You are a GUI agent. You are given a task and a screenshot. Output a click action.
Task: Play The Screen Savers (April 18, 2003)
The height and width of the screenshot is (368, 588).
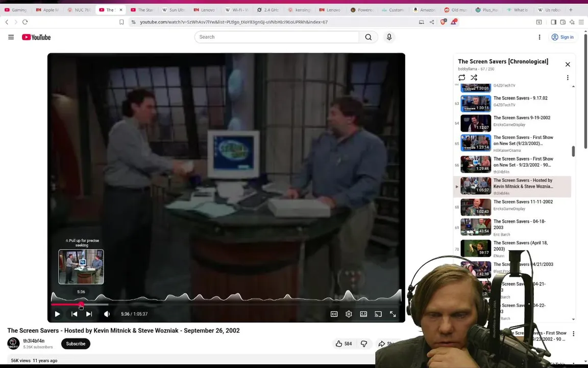coord(521,246)
